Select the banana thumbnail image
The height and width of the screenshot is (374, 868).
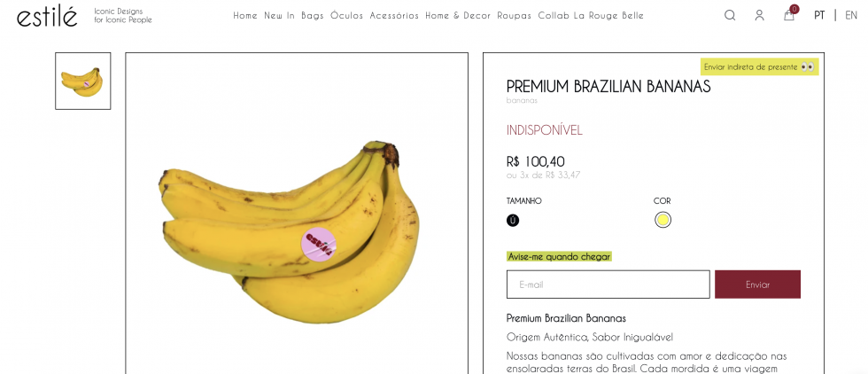click(83, 81)
